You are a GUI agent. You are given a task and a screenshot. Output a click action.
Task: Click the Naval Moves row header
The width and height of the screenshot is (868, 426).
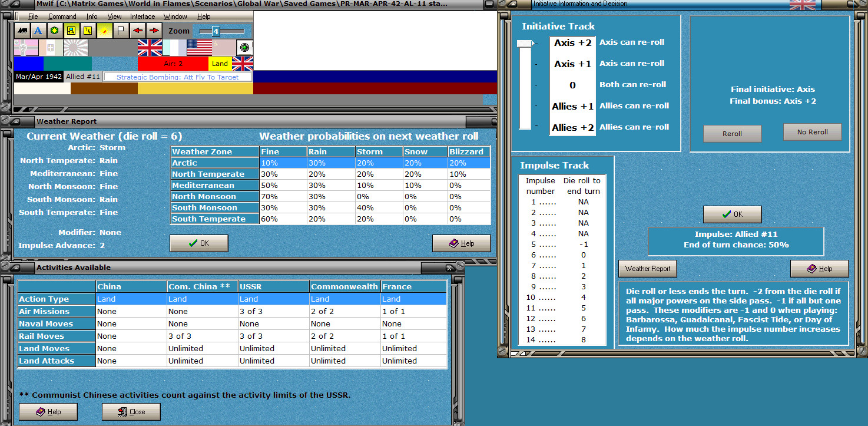click(x=57, y=324)
